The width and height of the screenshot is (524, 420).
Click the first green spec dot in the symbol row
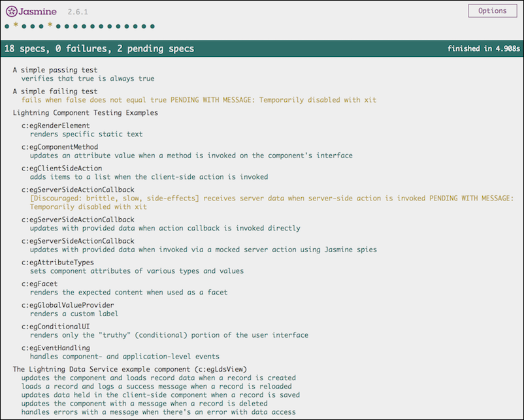coord(7,26)
